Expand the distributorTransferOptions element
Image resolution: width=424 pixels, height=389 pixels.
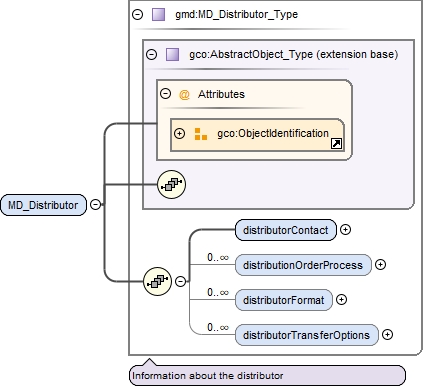click(387, 335)
